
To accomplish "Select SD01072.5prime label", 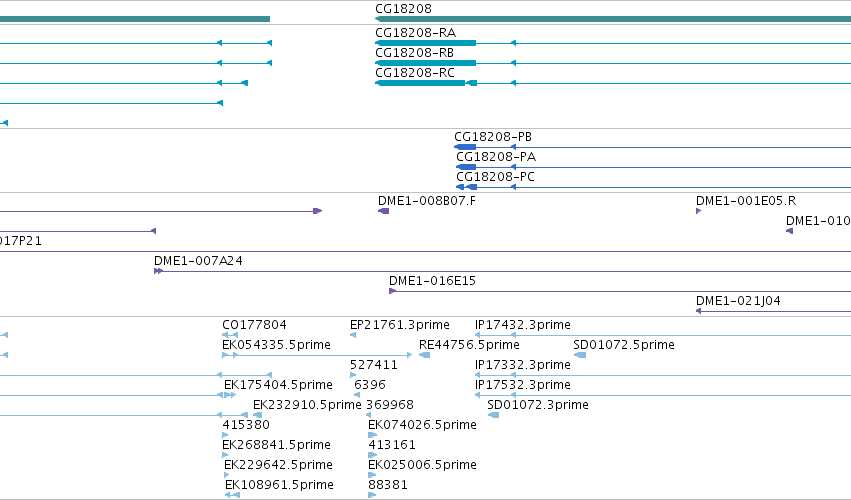I will (x=624, y=345).
